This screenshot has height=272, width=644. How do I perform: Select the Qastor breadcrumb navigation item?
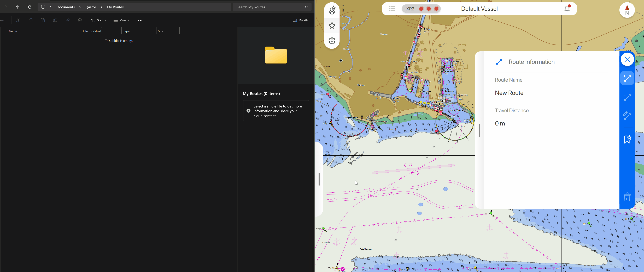90,7
